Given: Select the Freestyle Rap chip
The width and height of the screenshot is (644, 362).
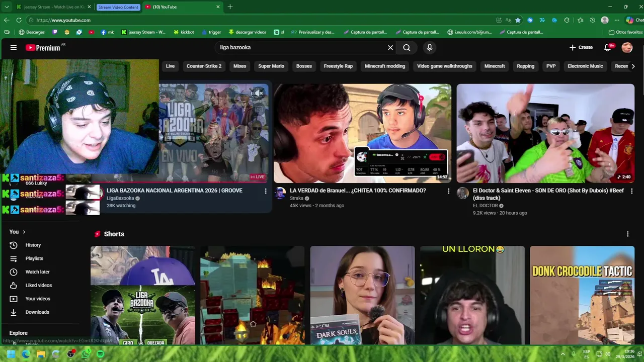Looking at the screenshot, I should (338, 66).
